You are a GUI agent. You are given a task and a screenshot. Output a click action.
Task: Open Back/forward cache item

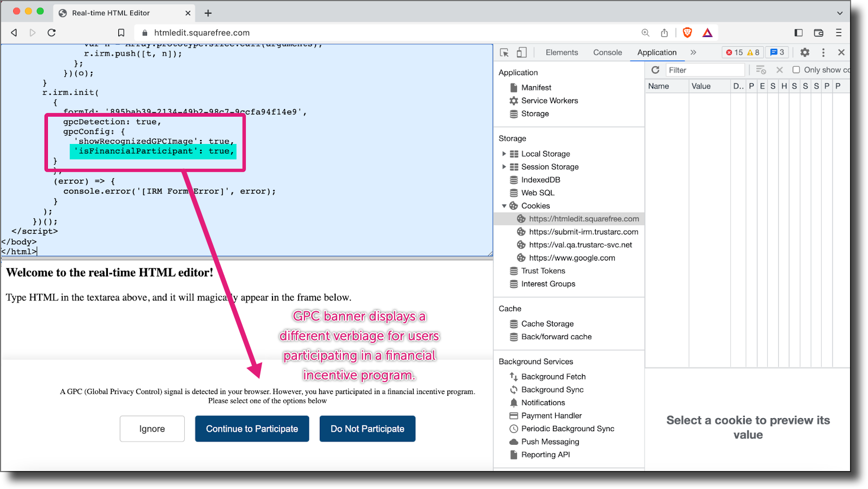click(x=556, y=337)
